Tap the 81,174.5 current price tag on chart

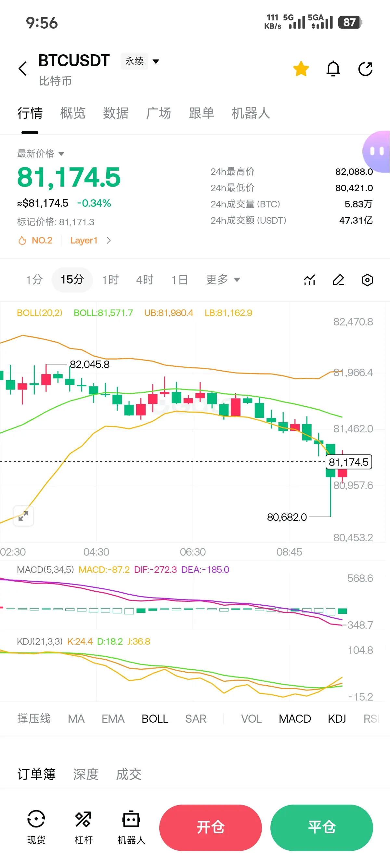(349, 462)
